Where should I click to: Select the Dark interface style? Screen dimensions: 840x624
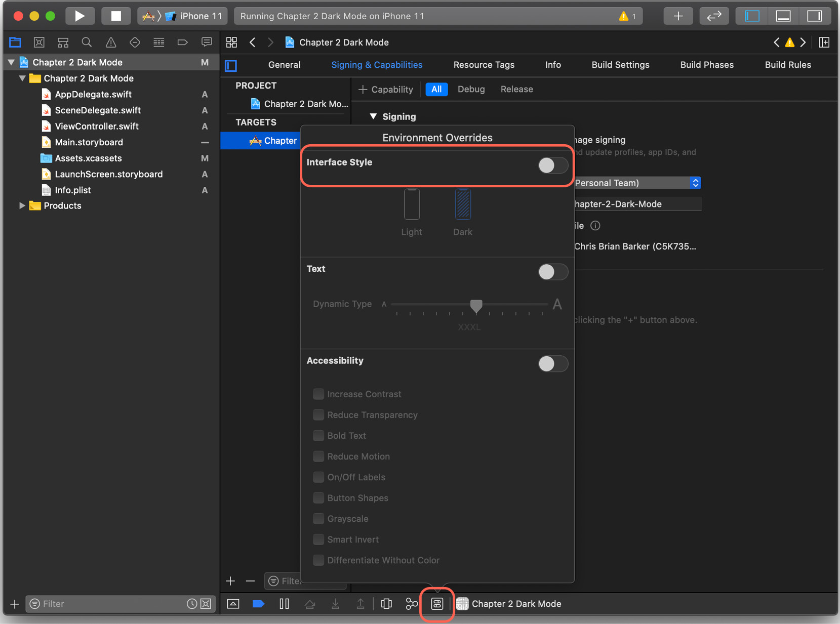pyautogui.click(x=463, y=213)
